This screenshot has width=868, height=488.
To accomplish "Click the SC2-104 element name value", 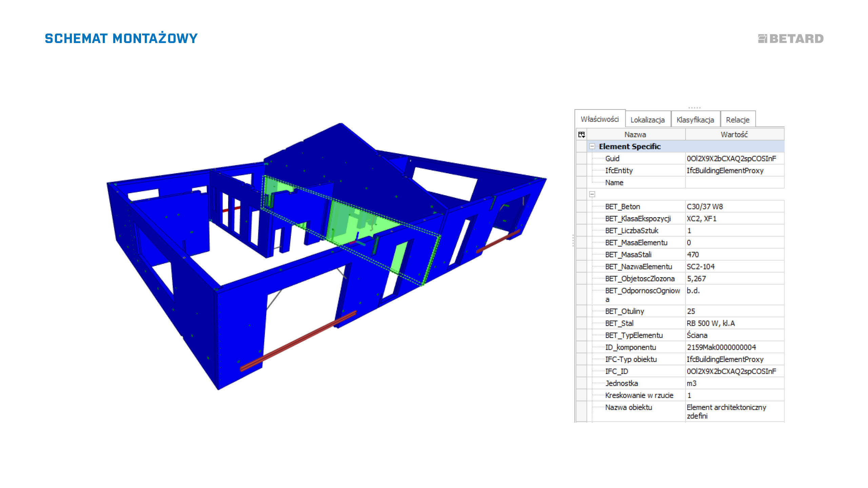I will (x=701, y=267).
